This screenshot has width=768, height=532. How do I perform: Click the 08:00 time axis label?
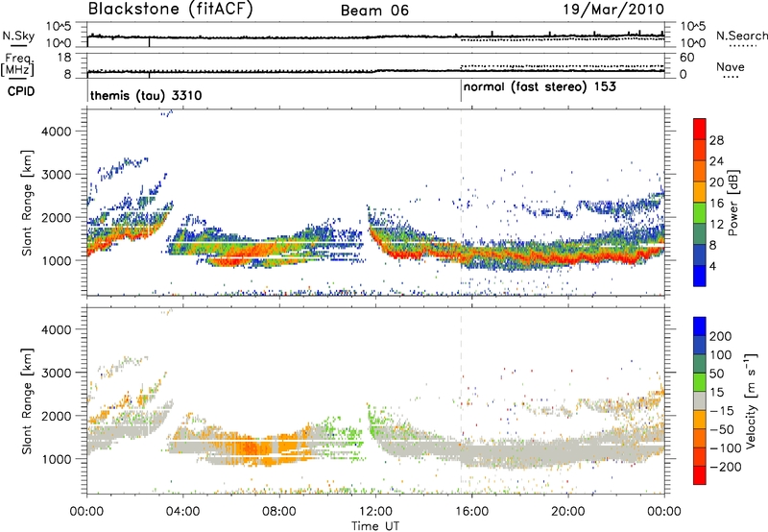[x=278, y=512]
